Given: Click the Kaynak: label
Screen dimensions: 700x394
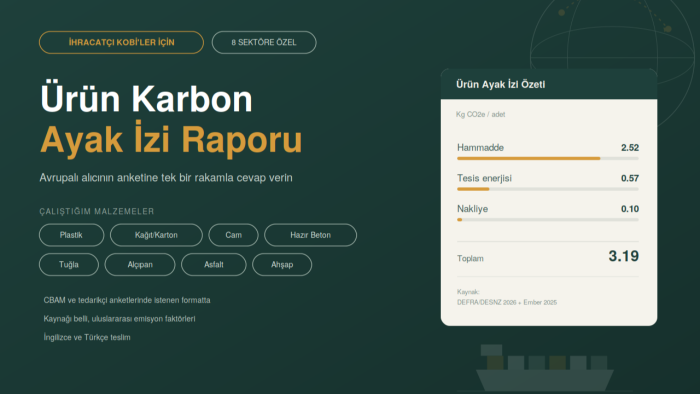Looking at the screenshot, I should pyautogui.click(x=468, y=292).
